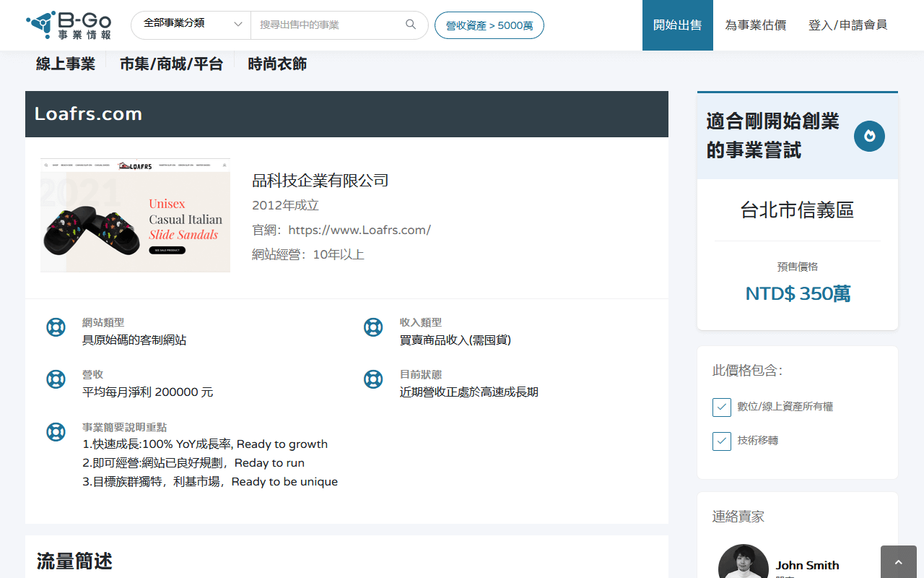This screenshot has height=578, width=924.
Task: Click the 流量簡述 section heading
Action: pyautogui.click(x=74, y=561)
